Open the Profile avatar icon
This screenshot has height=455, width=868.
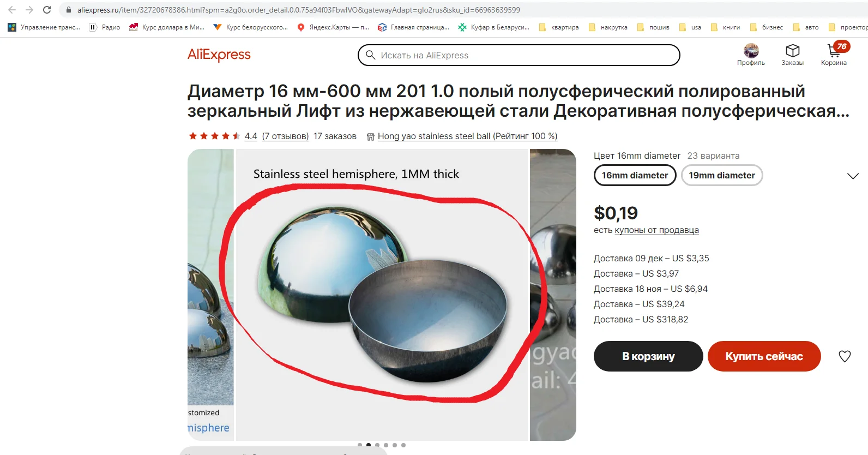click(751, 51)
